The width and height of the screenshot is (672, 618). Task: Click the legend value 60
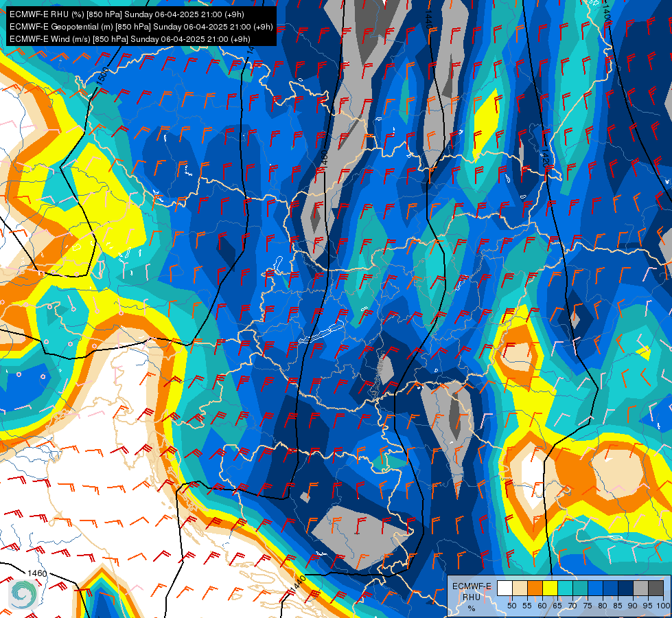(542, 606)
